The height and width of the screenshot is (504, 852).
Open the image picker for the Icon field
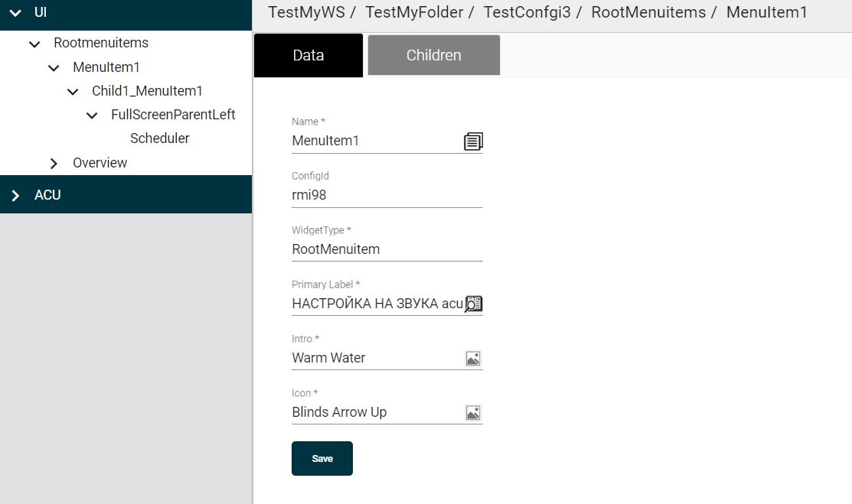[x=473, y=412]
